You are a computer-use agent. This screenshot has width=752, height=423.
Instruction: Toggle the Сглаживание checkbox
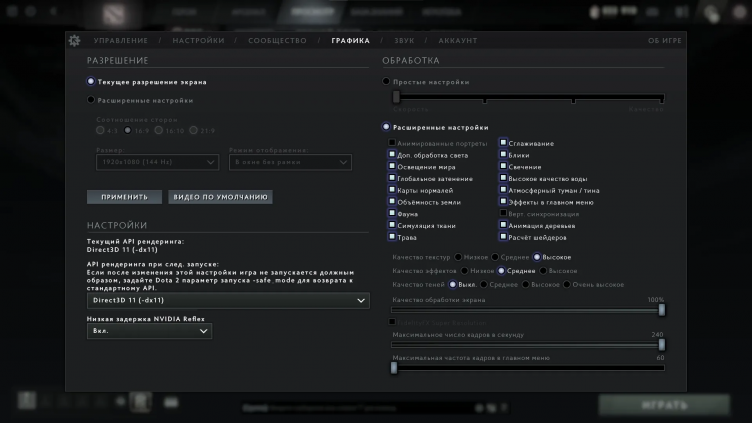pos(504,143)
